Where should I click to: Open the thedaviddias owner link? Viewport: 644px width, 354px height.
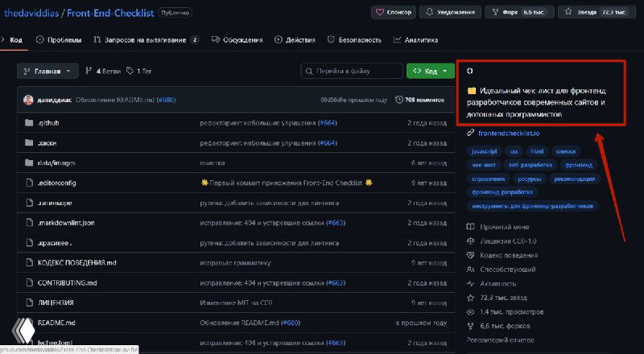[x=31, y=13]
